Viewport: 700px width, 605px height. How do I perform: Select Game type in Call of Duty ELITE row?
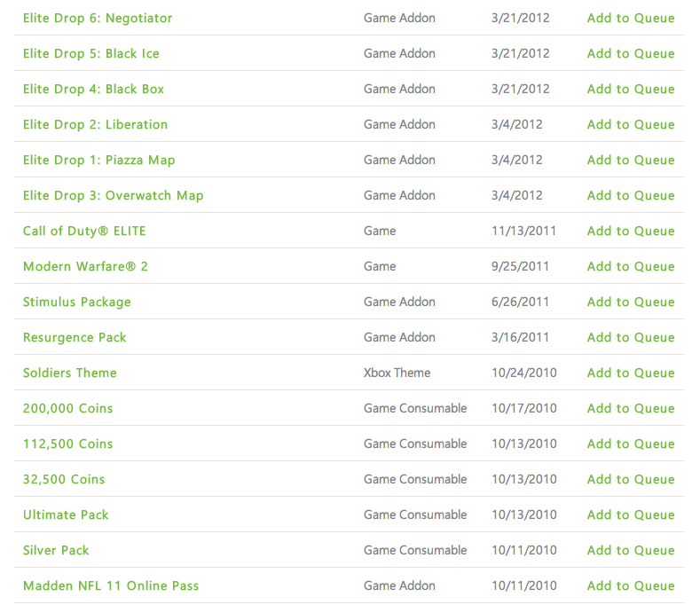point(380,231)
